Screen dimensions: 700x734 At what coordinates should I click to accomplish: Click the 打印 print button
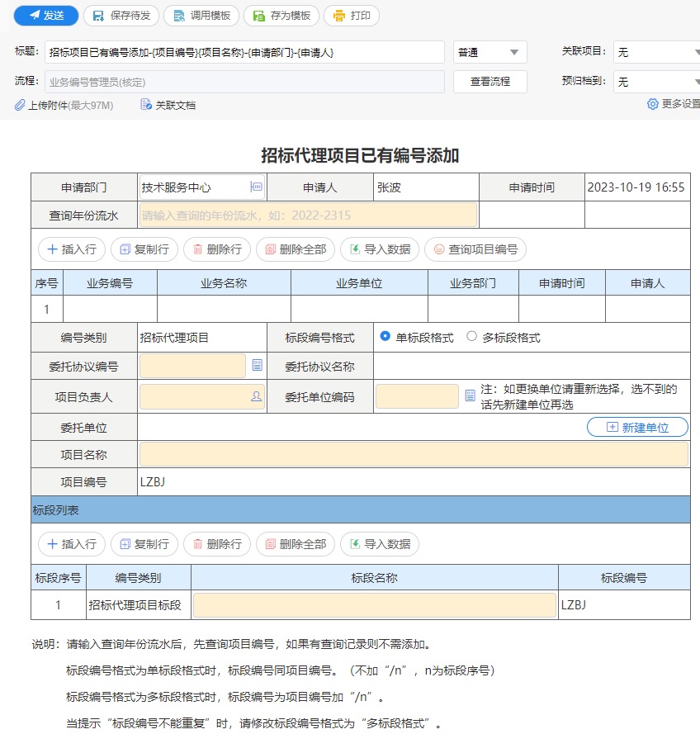pos(352,16)
